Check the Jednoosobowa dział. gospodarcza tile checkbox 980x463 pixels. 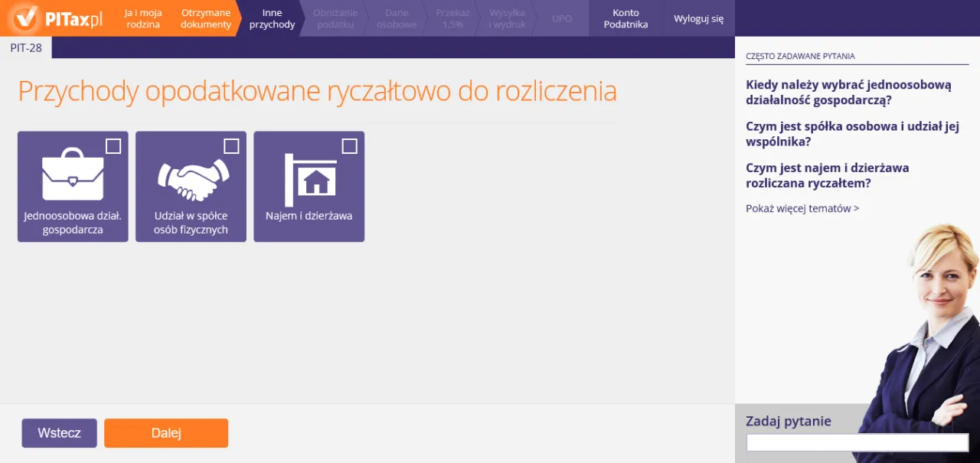click(113, 145)
